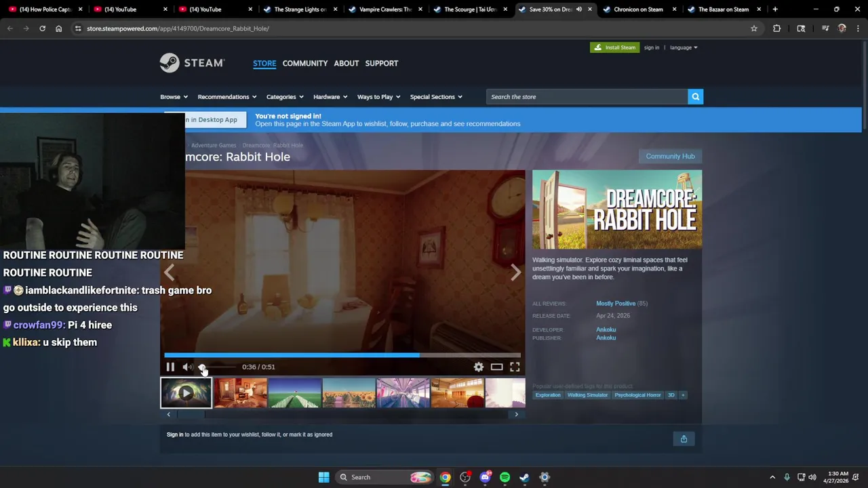Open the ABOUT tab
Image resolution: width=868 pixels, height=488 pixels.
point(347,63)
